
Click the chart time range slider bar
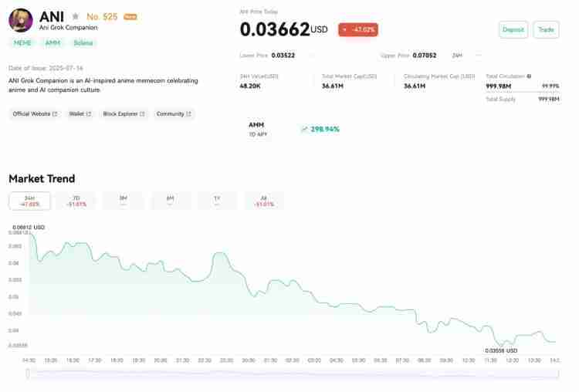[x=293, y=373]
